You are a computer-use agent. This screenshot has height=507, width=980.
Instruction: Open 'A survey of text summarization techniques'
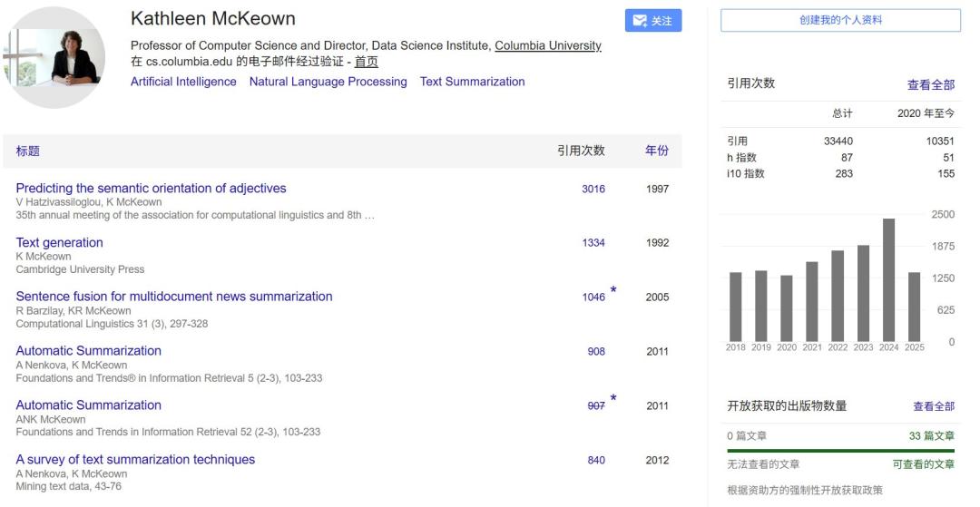(x=135, y=459)
